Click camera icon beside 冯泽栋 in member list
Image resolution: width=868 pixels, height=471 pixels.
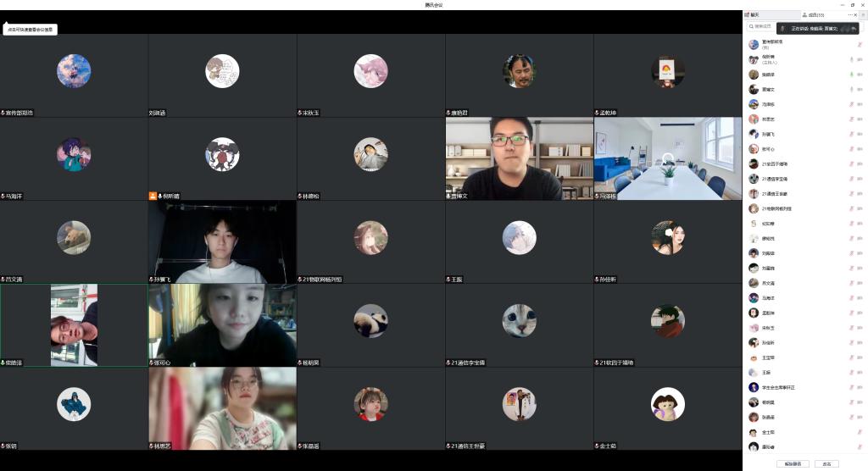pyautogui.click(x=860, y=104)
